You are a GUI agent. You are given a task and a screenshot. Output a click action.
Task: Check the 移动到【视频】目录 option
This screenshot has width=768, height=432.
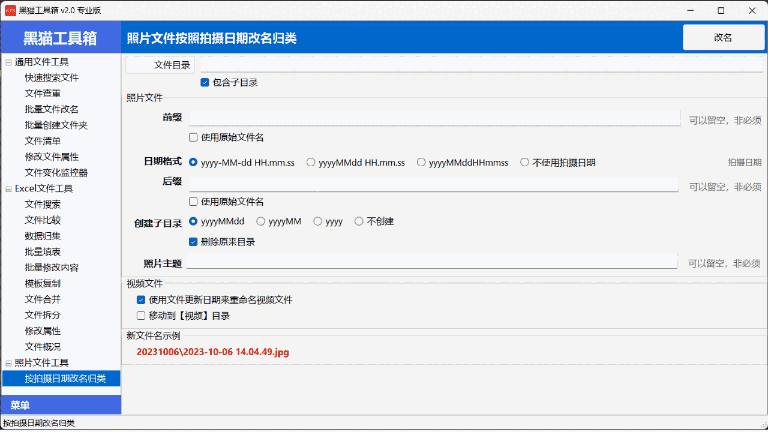coord(141,315)
